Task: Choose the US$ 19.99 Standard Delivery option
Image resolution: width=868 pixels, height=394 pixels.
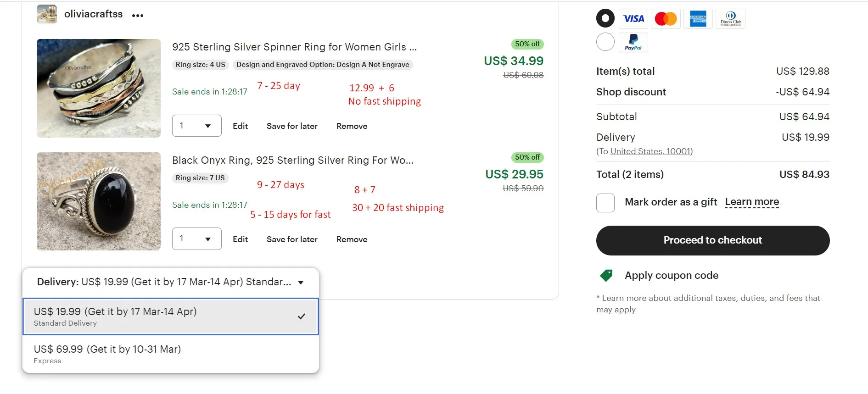Action: pos(170,316)
